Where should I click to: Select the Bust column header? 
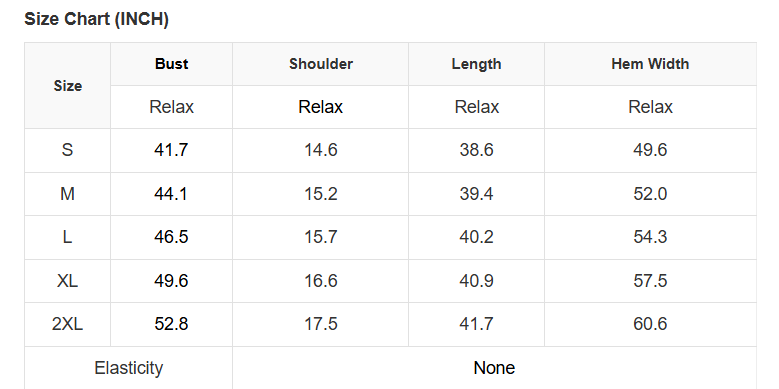tap(171, 64)
